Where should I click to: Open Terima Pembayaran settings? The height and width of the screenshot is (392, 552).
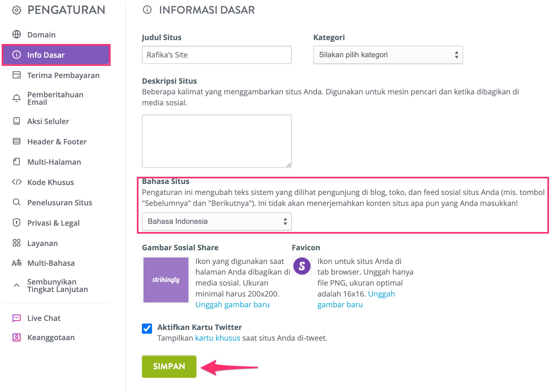pyautogui.click(x=63, y=75)
